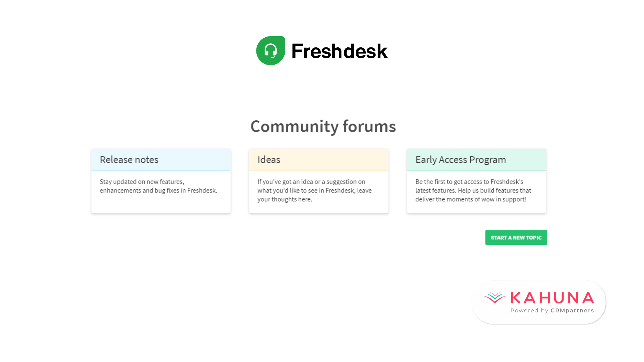Viewport: 644px width, 362px height.
Task: Open the Ideas forum header
Action: tap(269, 159)
